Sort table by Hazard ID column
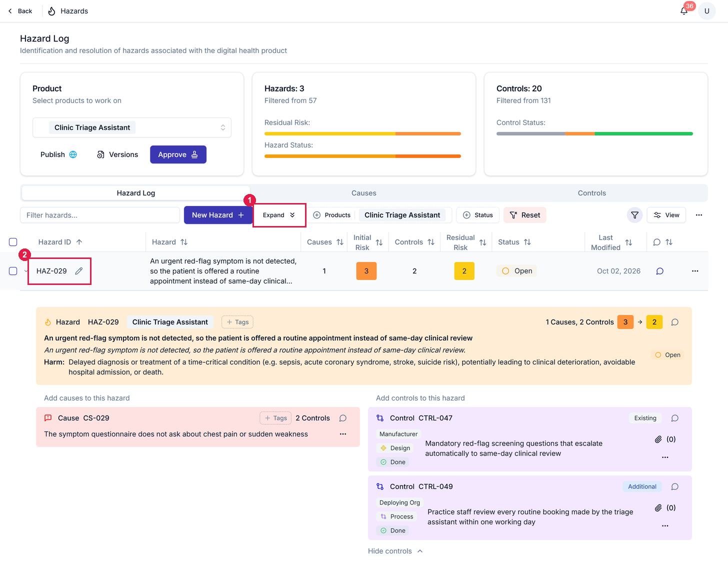 (x=60, y=242)
